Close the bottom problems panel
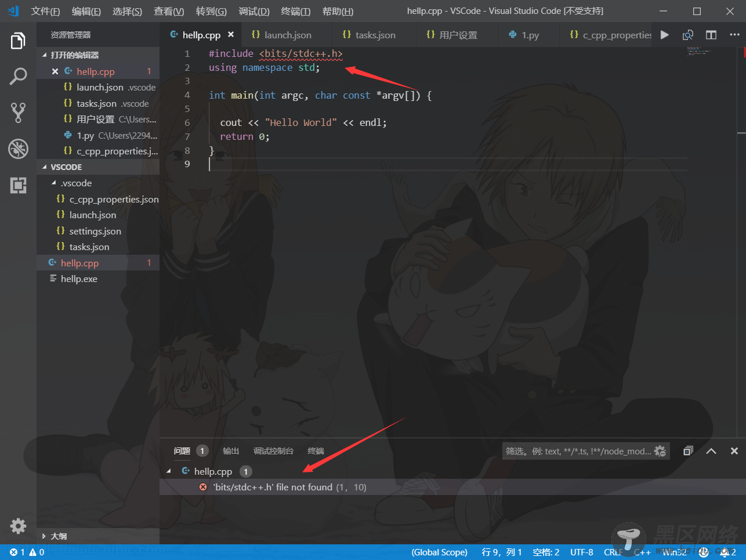Image resolution: width=746 pixels, height=560 pixels. tap(734, 451)
